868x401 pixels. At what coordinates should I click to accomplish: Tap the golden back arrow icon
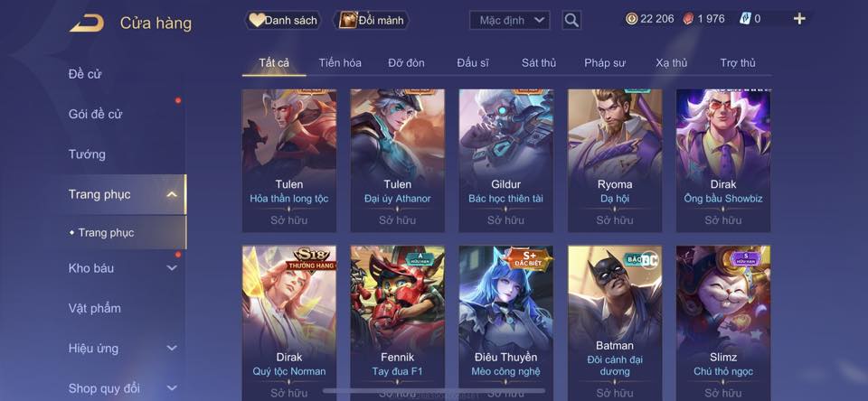[87, 23]
